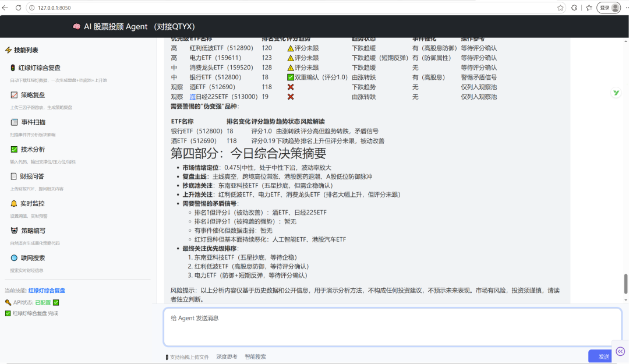Click the AI 股票投顾 Agent title
Screen dimensions: 629x364
[x=139, y=26]
